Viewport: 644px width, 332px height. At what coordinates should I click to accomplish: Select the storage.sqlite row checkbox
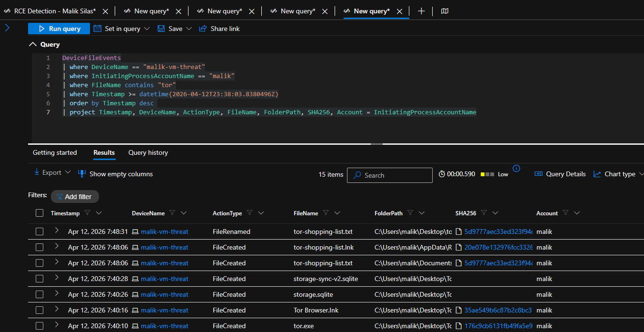click(40, 295)
